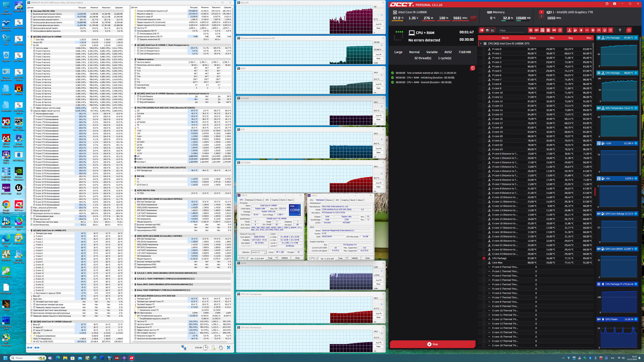Open the Windows Start menu
This screenshot has width=644, height=362.
click(5, 358)
